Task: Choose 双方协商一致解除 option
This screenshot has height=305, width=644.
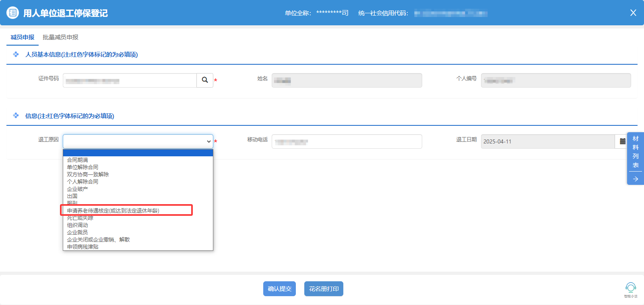Action: (x=88, y=174)
